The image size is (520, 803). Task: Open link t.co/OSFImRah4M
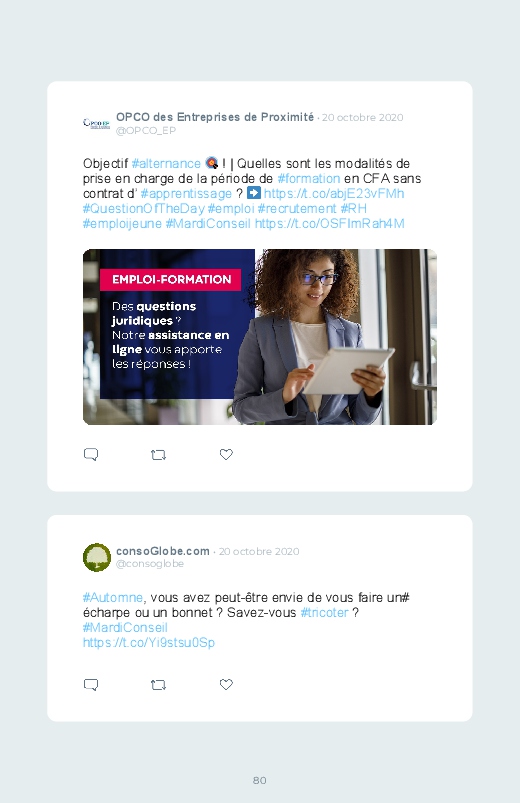pyautogui.click(x=329, y=223)
